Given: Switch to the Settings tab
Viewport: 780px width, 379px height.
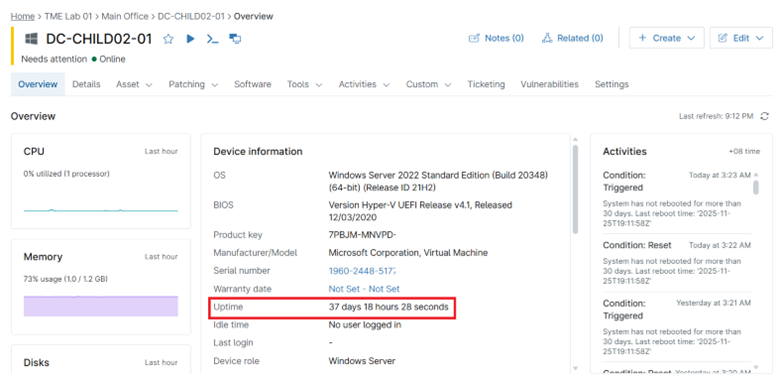Looking at the screenshot, I should click(x=611, y=84).
